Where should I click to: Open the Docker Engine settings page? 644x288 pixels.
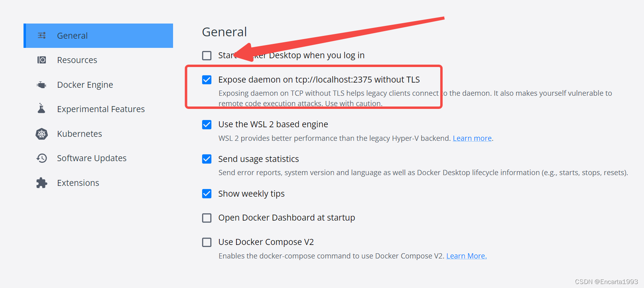[x=85, y=85]
